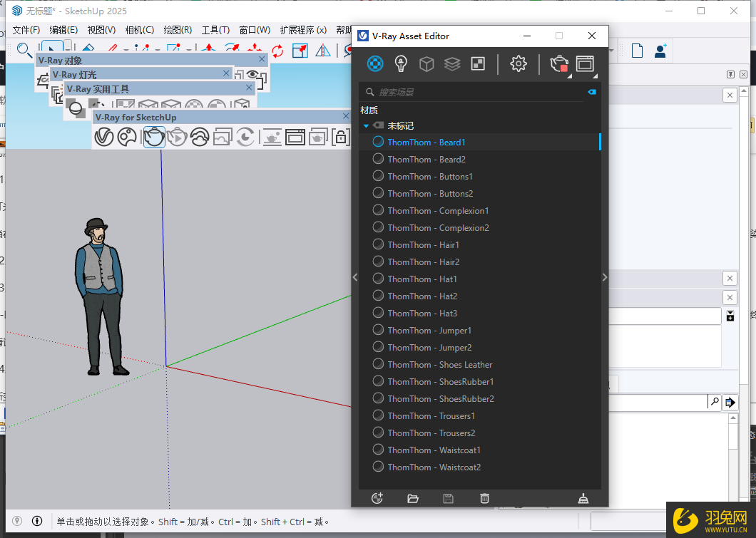
Task: Open the Chaos Cosmos palette icon
Action: pos(127,137)
